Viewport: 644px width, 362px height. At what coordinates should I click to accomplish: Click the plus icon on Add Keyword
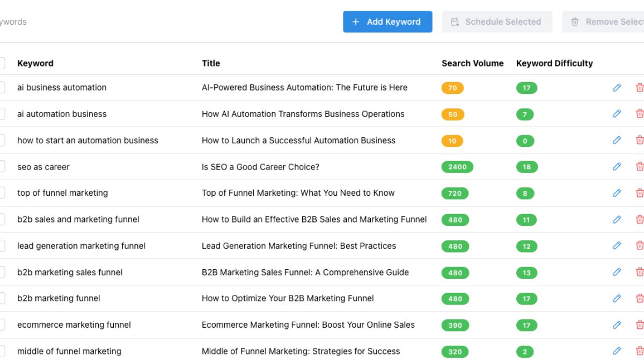pos(355,22)
